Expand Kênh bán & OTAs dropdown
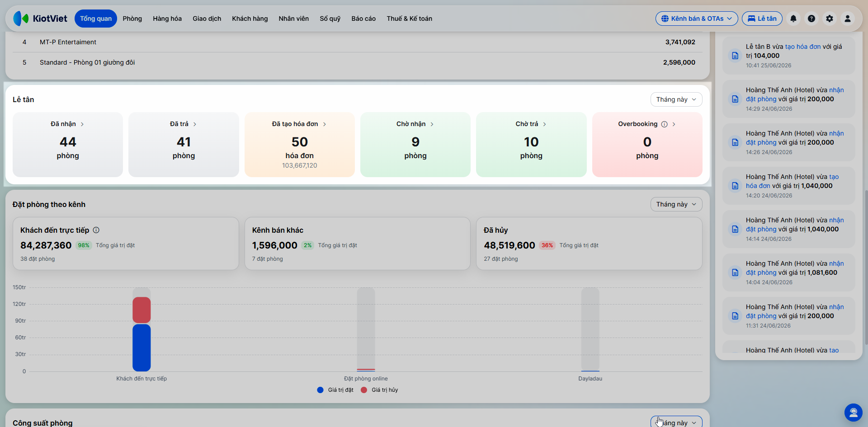This screenshot has width=868, height=427. (x=697, y=19)
